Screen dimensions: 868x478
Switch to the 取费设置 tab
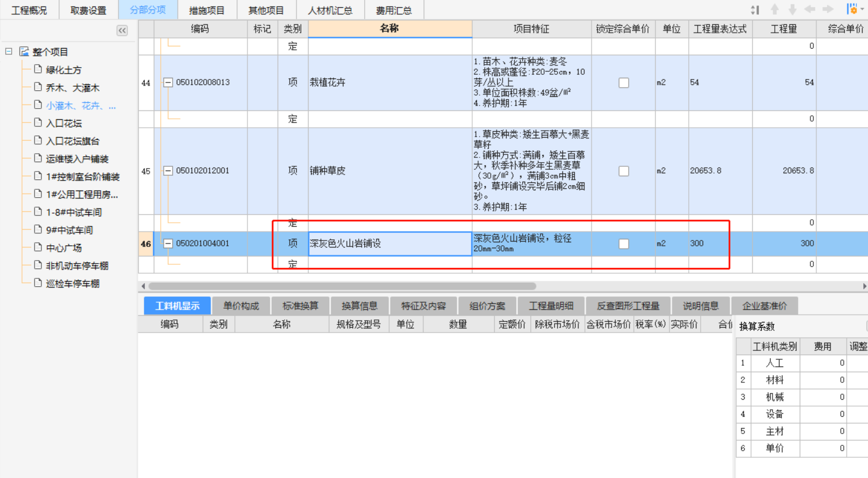pyautogui.click(x=88, y=10)
